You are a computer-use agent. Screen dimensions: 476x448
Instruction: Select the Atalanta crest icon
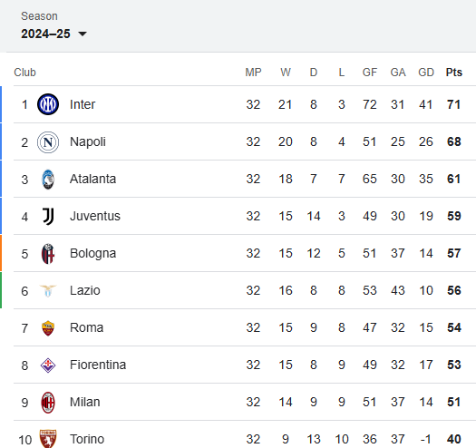[48, 180]
